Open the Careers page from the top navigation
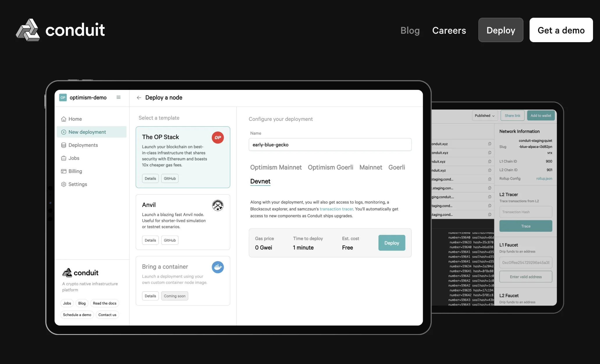This screenshot has height=364, width=600. click(x=449, y=30)
